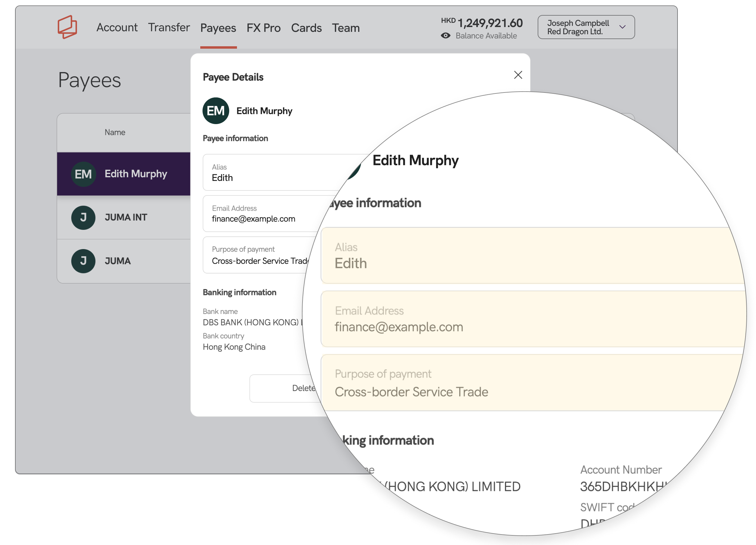Click the red company logo icon
Viewport: 756px width, 545px height.
pos(67,27)
